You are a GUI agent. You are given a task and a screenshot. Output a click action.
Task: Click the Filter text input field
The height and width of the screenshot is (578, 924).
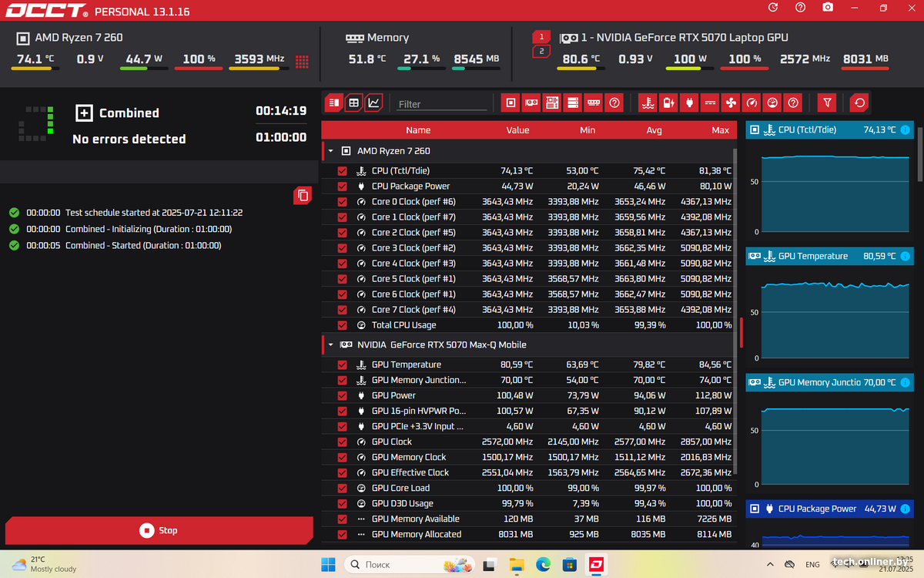(x=442, y=103)
